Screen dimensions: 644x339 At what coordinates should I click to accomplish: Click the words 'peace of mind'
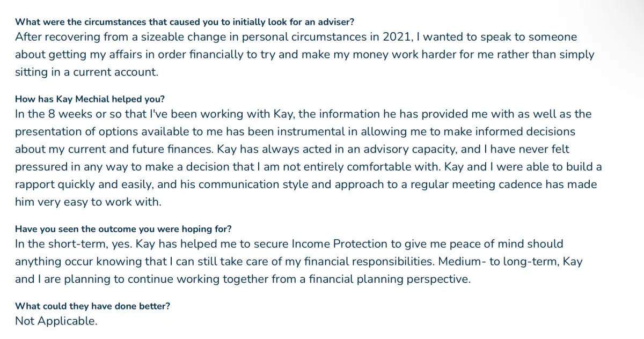(x=489, y=244)
